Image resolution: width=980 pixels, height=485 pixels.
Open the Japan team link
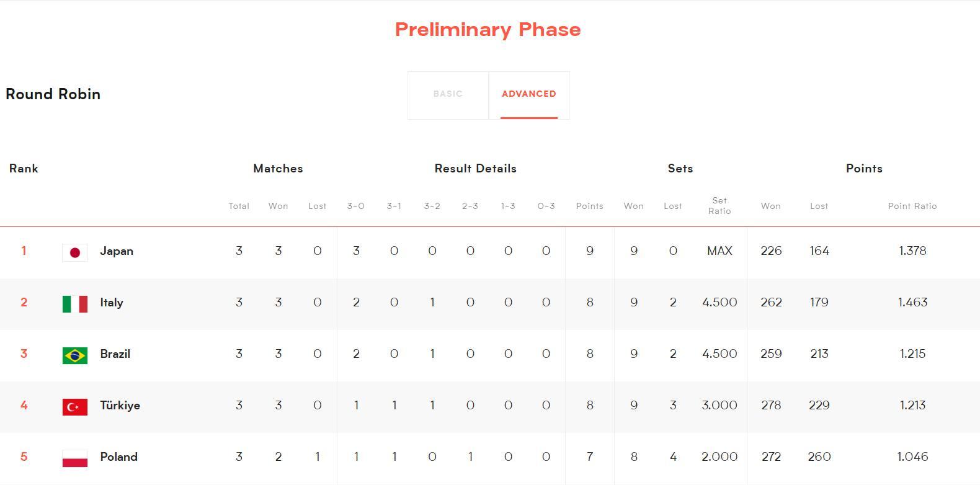117,251
